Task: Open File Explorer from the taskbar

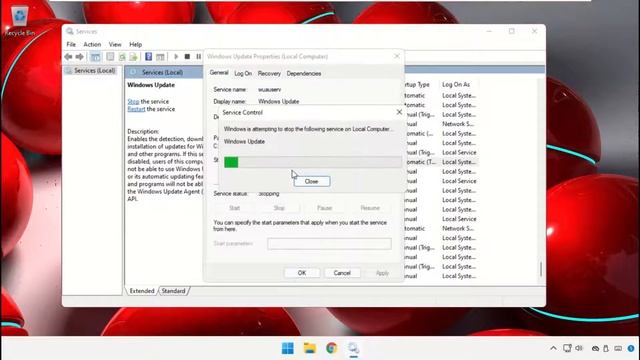Action: (x=310, y=348)
